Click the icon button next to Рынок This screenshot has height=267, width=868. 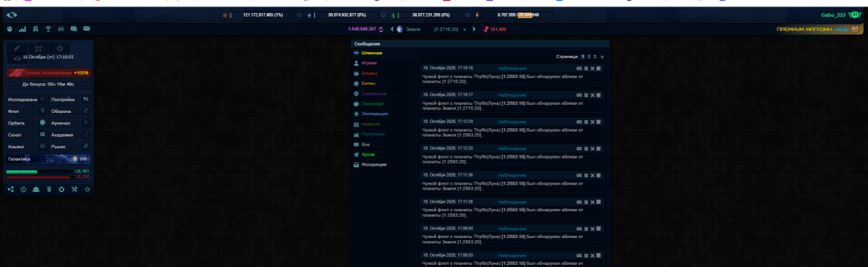[x=85, y=146]
